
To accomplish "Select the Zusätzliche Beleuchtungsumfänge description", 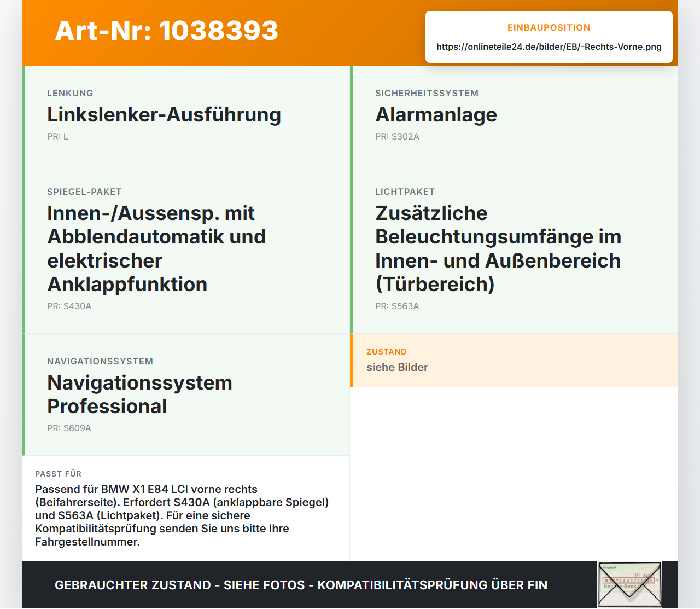I will click(498, 248).
